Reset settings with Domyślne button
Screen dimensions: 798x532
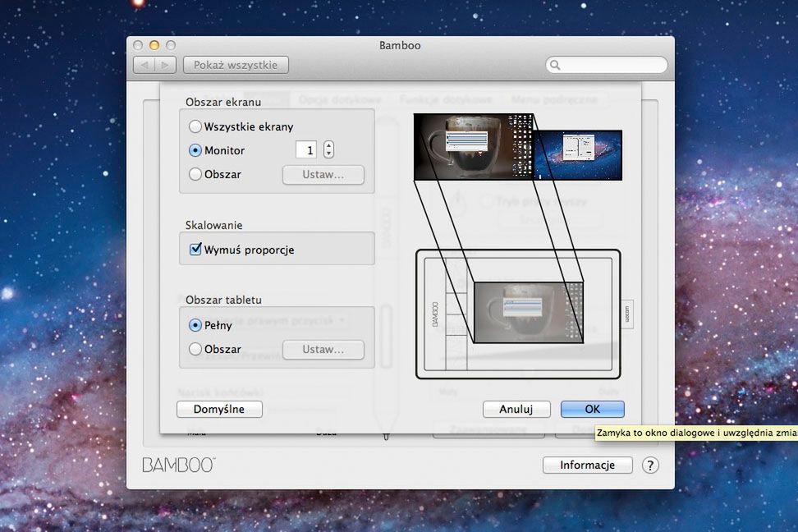point(219,410)
